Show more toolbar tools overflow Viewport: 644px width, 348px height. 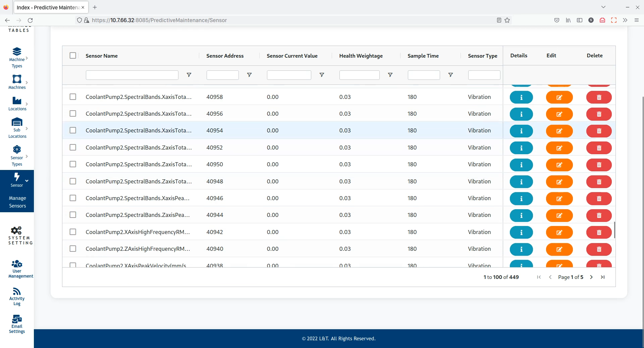pos(625,20)
